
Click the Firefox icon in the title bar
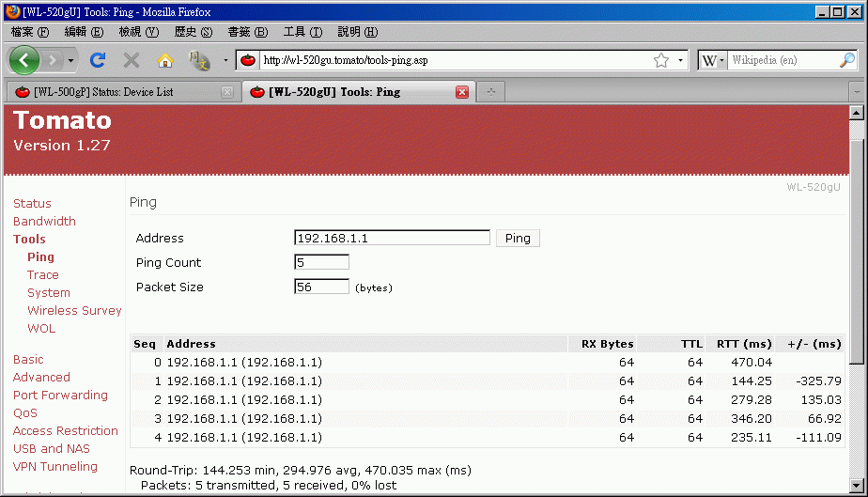click(13, 11)
